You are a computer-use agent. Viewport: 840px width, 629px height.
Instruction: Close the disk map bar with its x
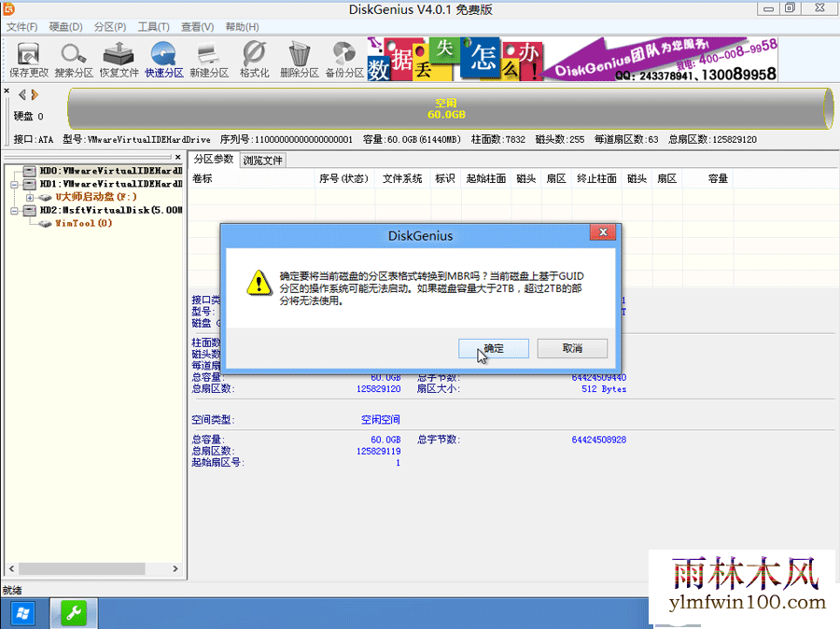click(7, 91)
